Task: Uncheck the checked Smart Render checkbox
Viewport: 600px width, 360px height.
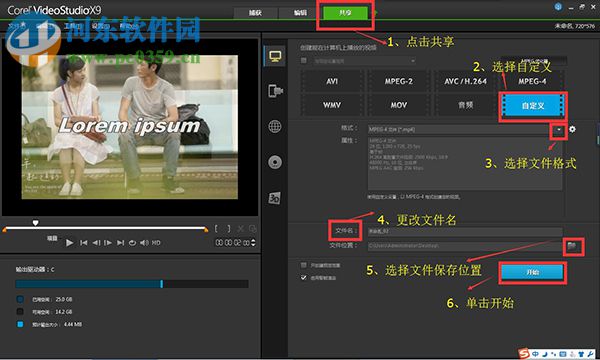Action: [304, 277]
